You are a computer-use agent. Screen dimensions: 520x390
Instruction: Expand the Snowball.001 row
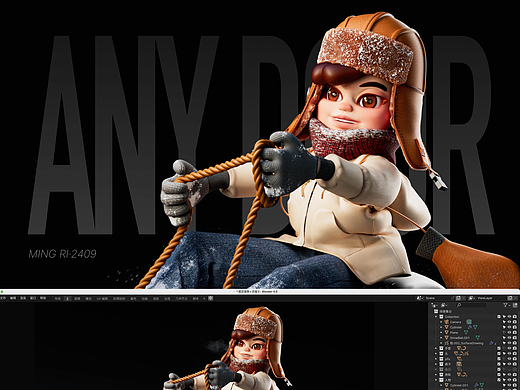point(441,337)
